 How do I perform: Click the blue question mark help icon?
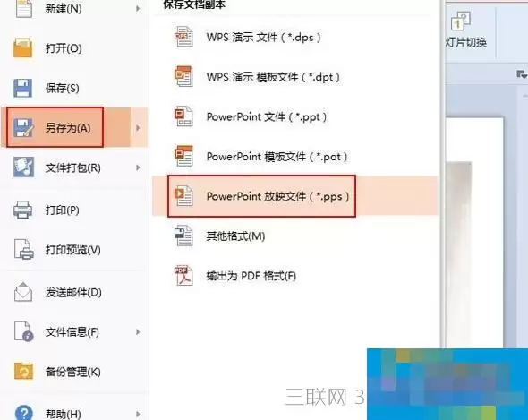tap(23, 413)
